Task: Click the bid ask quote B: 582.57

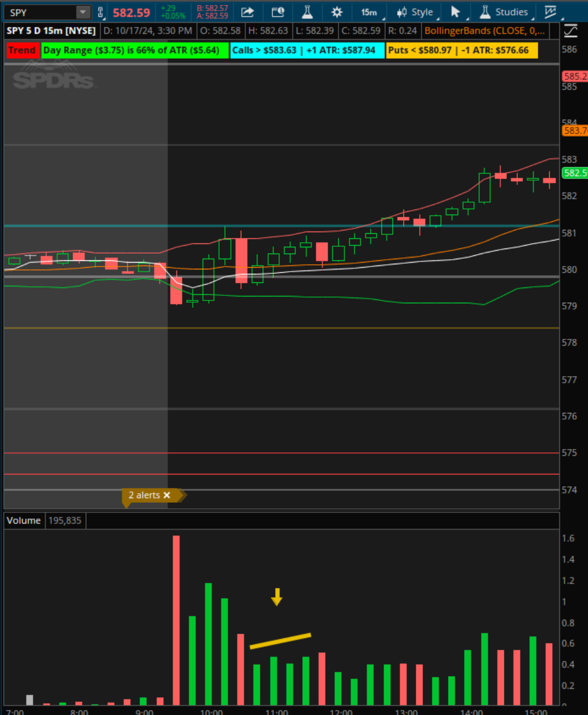Action: click(x=212, y=8)
